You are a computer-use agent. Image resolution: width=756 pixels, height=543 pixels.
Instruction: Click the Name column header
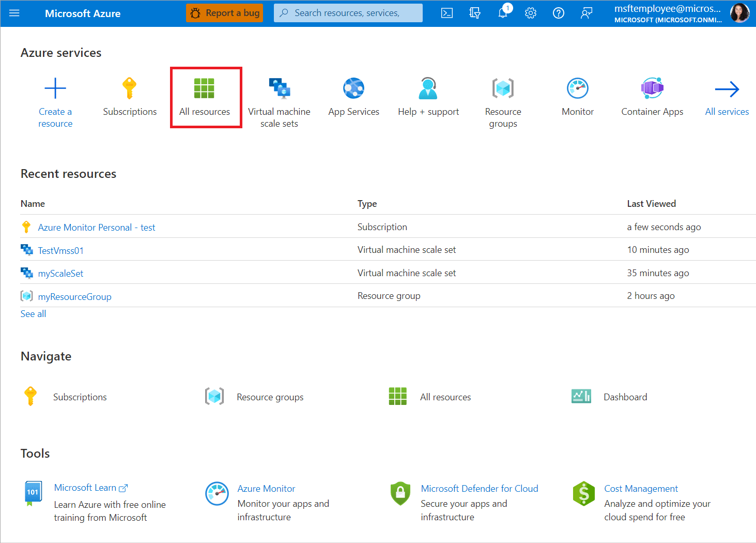coord(33,204)
